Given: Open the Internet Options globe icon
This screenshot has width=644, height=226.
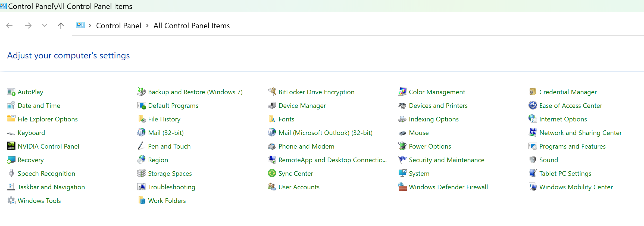Looking at the screenshot, I should [533, 119].
